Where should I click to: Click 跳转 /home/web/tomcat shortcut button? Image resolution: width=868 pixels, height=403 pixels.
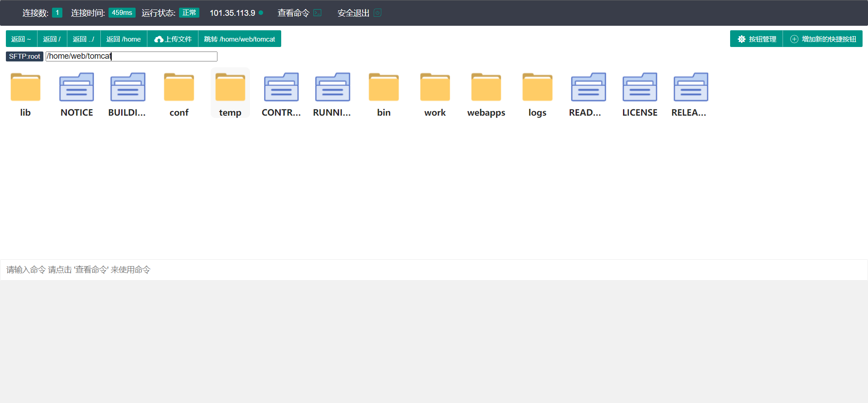(240, 39)
